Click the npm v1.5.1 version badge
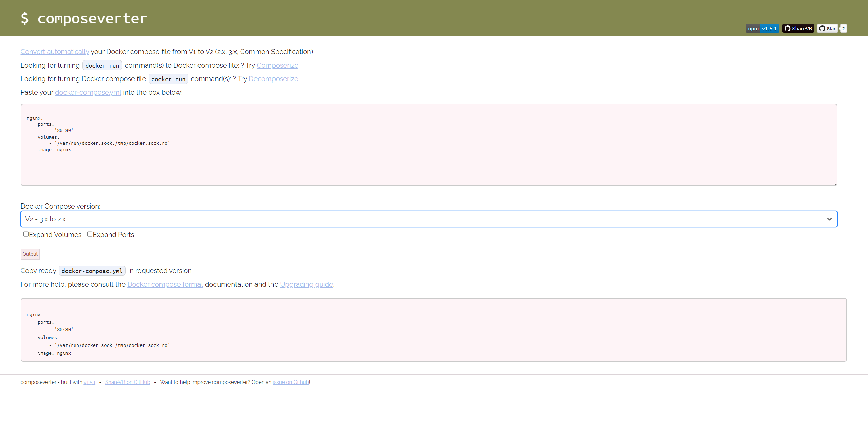Viewport: 868px width, 444px height. pyautogui.click(x=762, y=29)
